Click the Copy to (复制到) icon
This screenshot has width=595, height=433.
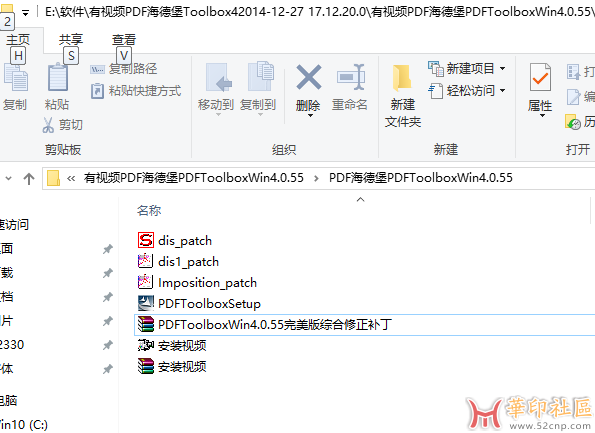coord(260,77)
